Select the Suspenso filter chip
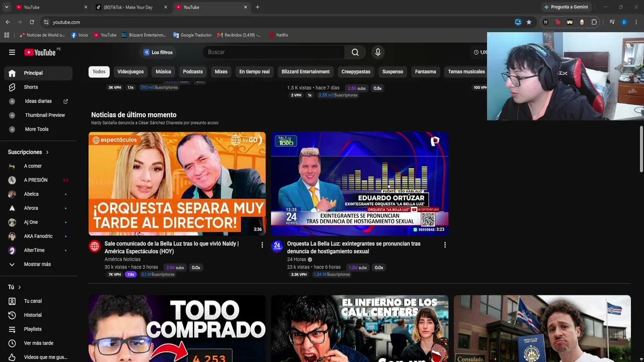Viewport: 644px width, 362px height. click(x=392, y=72)
